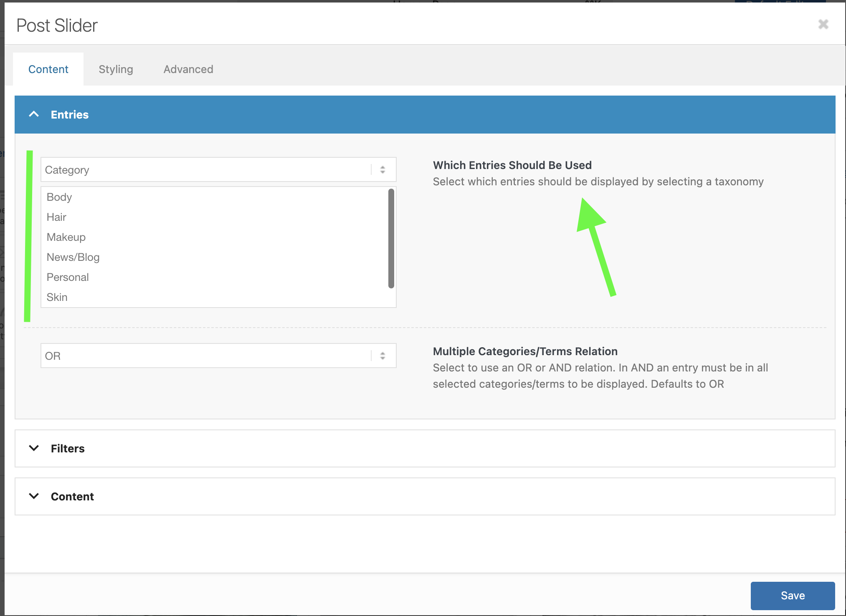Collapse the Entries section chevron

click(34, 114)
